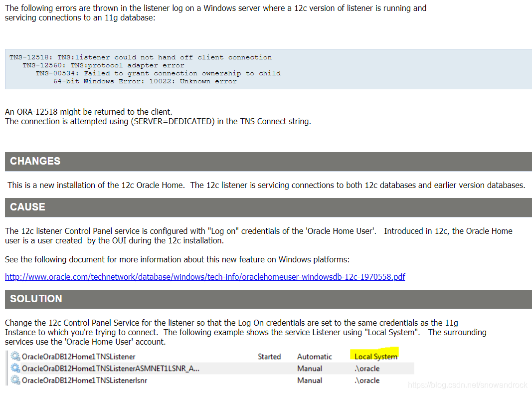Click the highlighted Local System label

point(374,356)
